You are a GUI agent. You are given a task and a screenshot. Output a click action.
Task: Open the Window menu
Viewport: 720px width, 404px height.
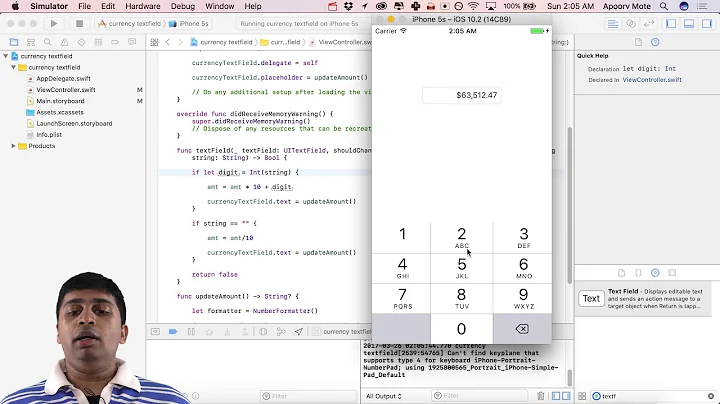coord(219,6)
